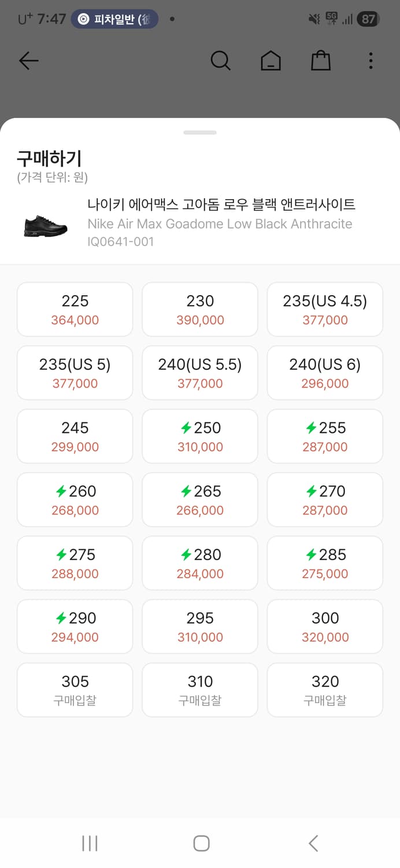Tap the product name 나이키 에어맥스 고아돔

pos(221,205)
